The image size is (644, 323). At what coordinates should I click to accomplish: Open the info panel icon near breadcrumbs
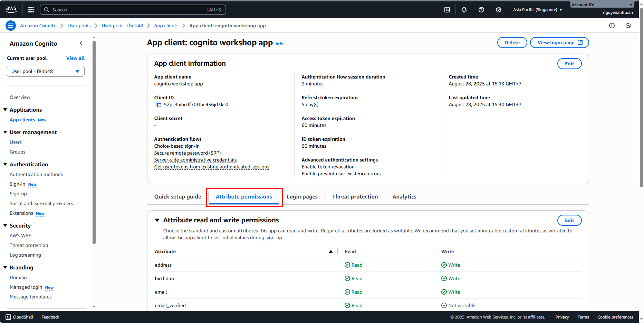612,26
